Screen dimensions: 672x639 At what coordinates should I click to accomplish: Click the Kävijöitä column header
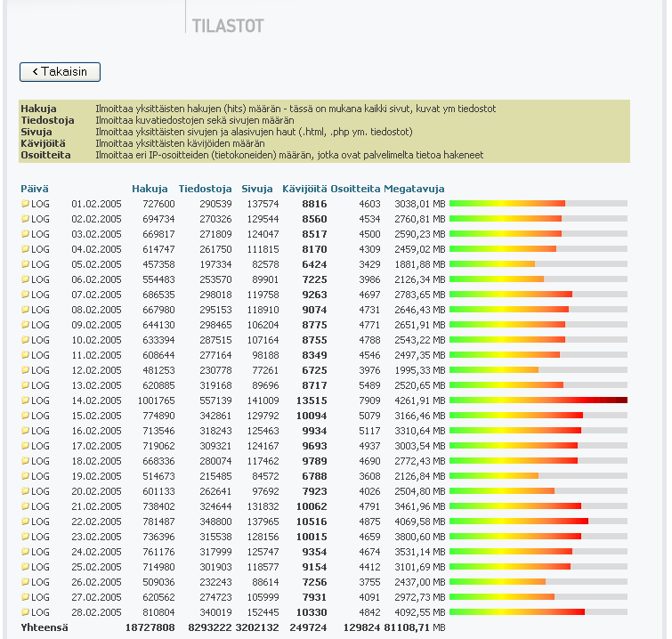pyautogui.click(x=304, y=189)
